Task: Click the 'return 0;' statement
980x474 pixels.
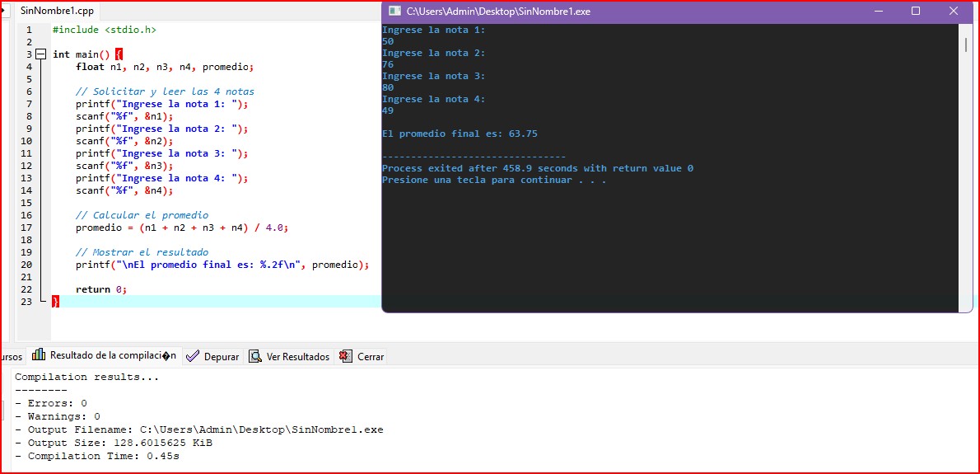Action: tap(101, 289)
